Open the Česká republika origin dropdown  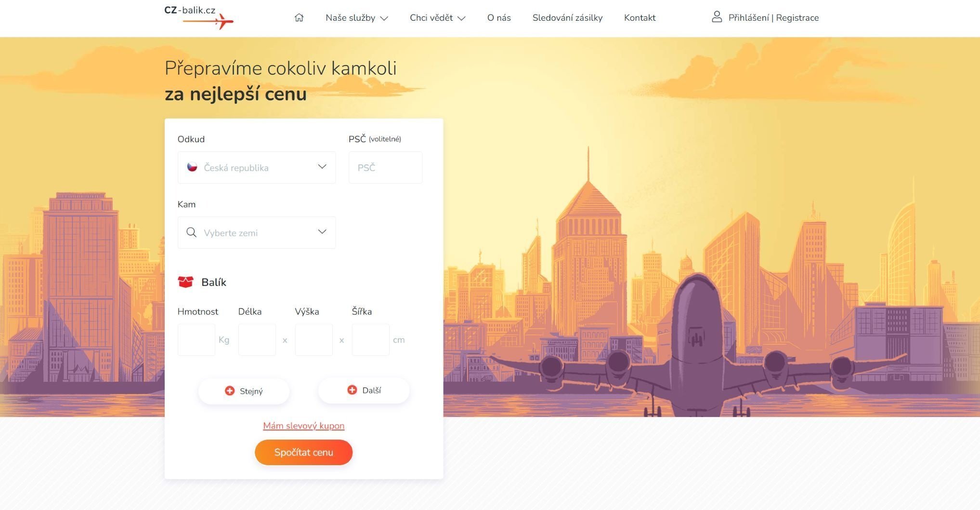pyautogui.click(x=257, y=167)
